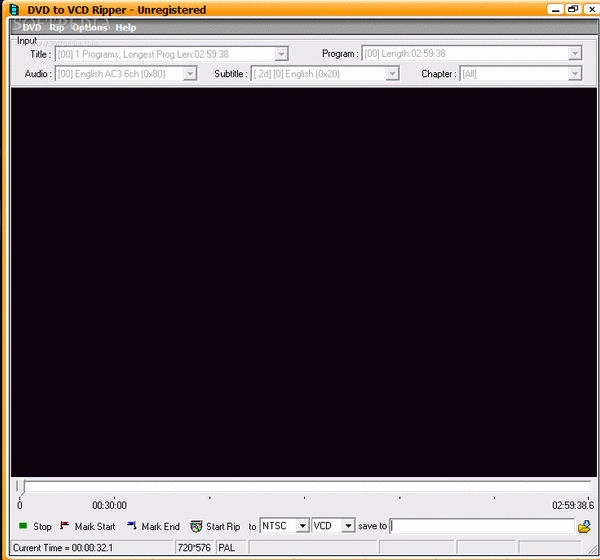
Task: Click the film strip app icon
Action: (x=14, y=9)
